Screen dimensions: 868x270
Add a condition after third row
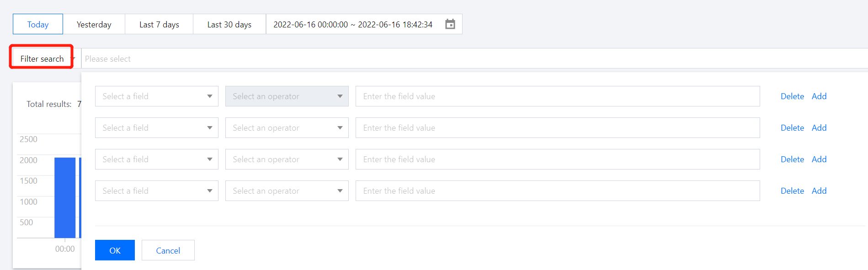(819, 159)
